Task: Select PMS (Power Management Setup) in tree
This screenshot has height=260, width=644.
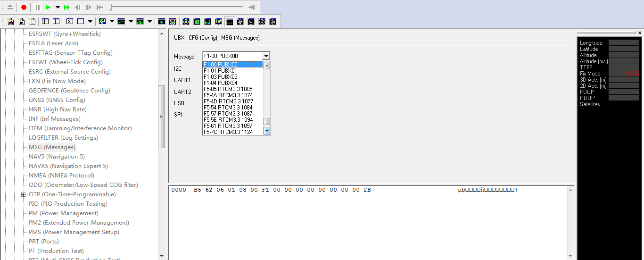Action: coord(74,232)
